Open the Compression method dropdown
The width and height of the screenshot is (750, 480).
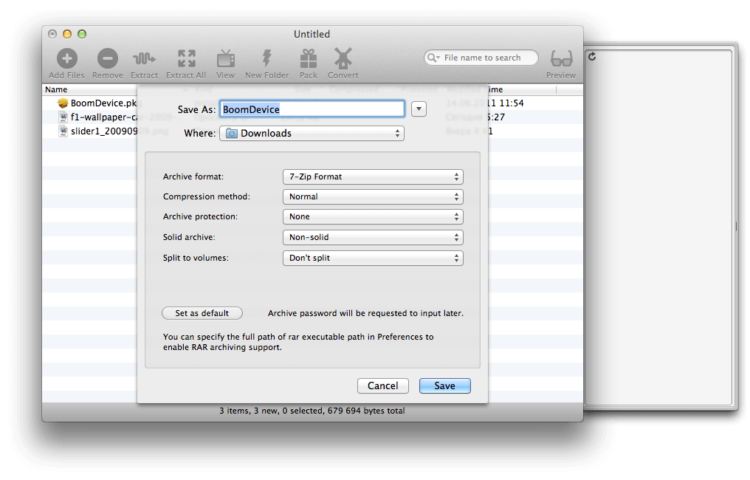373,197
